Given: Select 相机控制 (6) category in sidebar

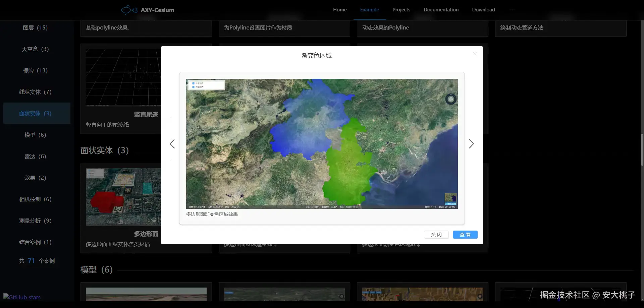Looking at the screenshot, I should point(35,199).
